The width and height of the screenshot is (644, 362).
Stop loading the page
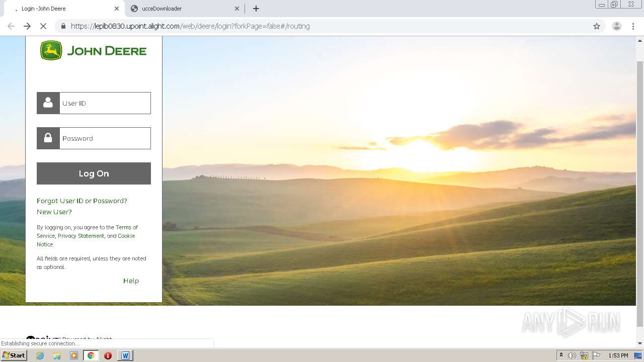coord(43,26)
